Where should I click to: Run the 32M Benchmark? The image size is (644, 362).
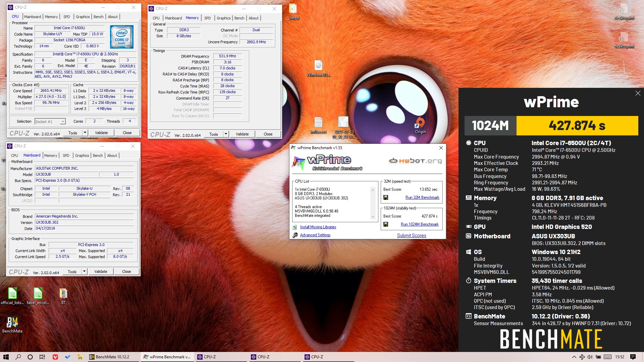(422, 197)
